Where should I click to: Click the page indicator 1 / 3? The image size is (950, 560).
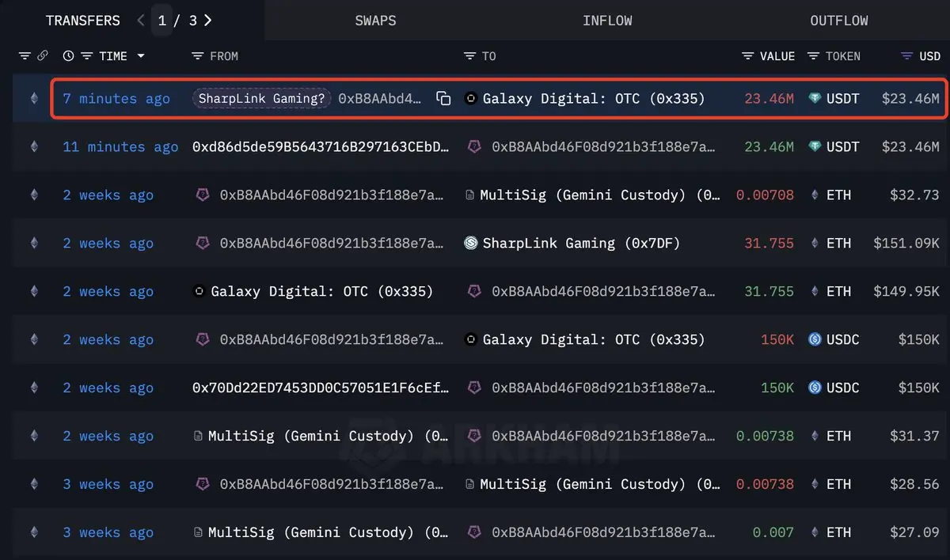tap(177, 21)
